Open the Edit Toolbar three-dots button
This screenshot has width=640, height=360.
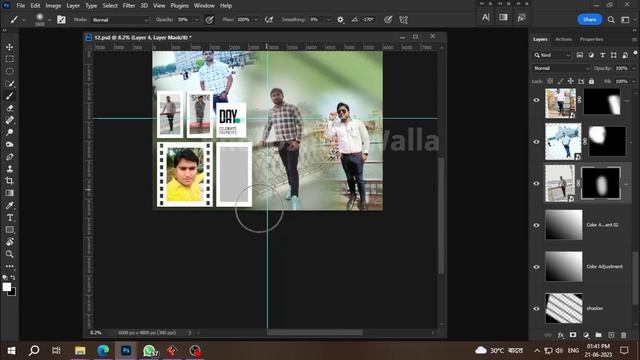(x=9, y=266)
